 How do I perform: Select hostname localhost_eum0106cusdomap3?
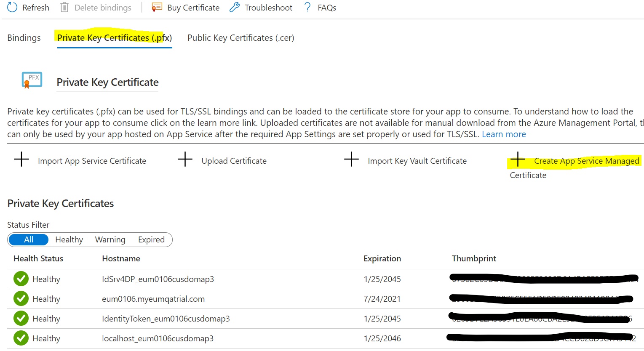click(158, 338)
